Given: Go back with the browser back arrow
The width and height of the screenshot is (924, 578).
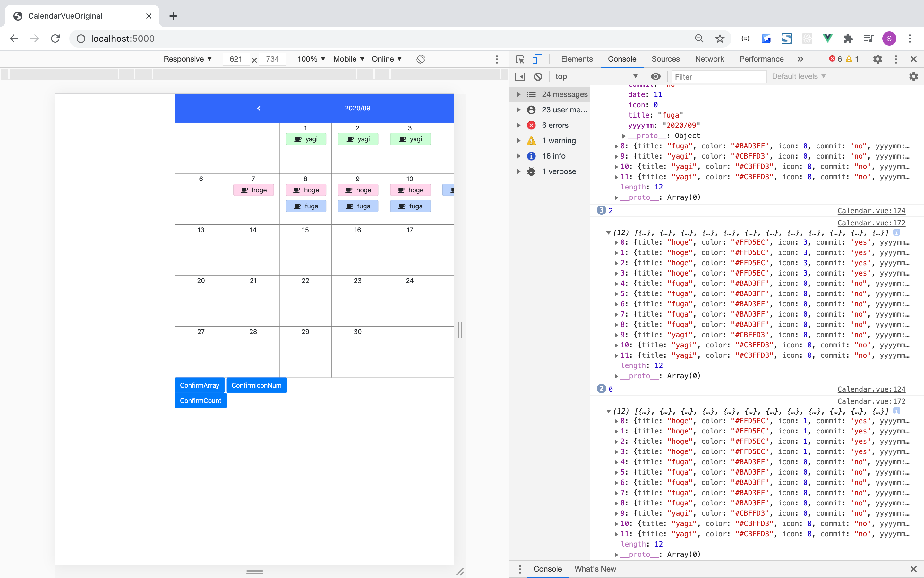Looking at the screenshot, I should (x=14, y=39).
